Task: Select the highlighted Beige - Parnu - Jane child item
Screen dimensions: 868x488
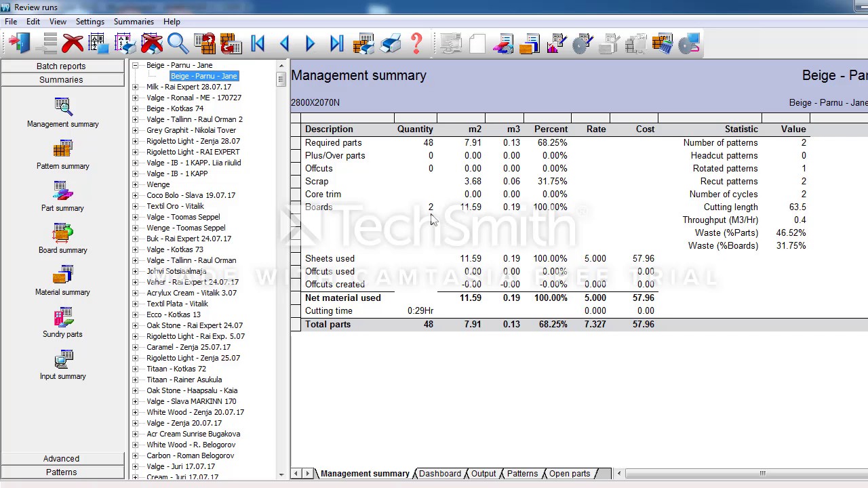Action: pos(204,76)
